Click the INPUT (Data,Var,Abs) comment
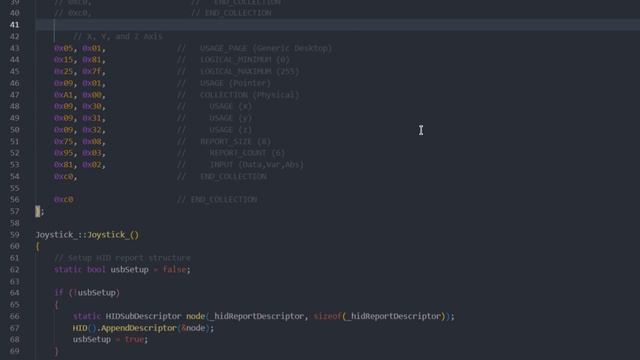Image resolution: width=640 pixels, height=360 pixels. point(257,165)
